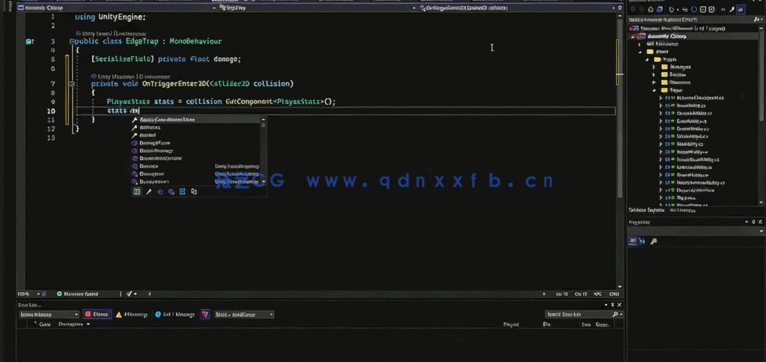
Task: Collapse the Assembly-CSharp project node arrow
Action: tap(634, 36)
